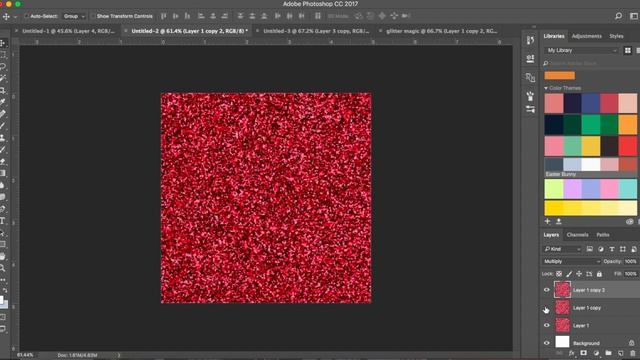Switch to the glitter magic document tab
The image size is (640, 360).
coord(442,31)
